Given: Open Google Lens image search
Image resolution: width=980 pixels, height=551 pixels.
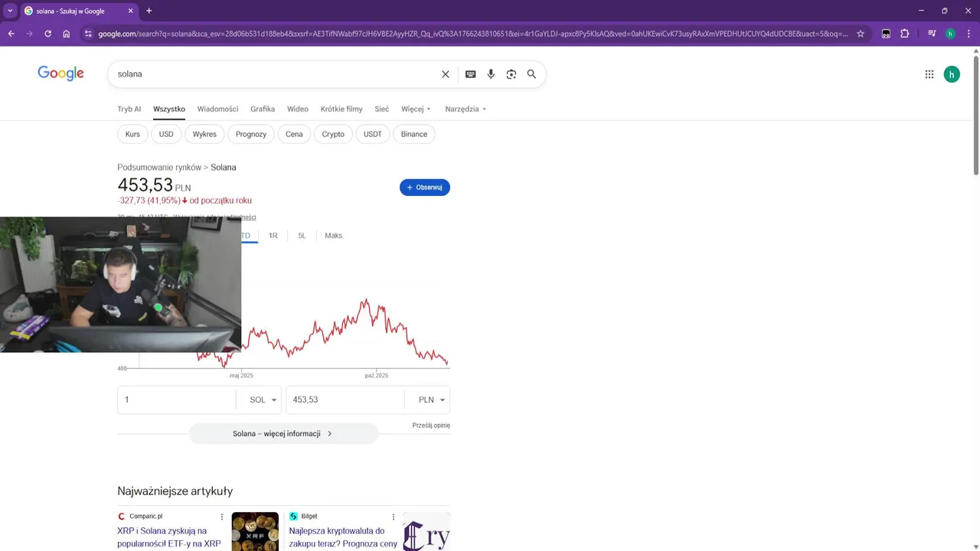Looking at the screenshot, I should [x=511, y=74].
